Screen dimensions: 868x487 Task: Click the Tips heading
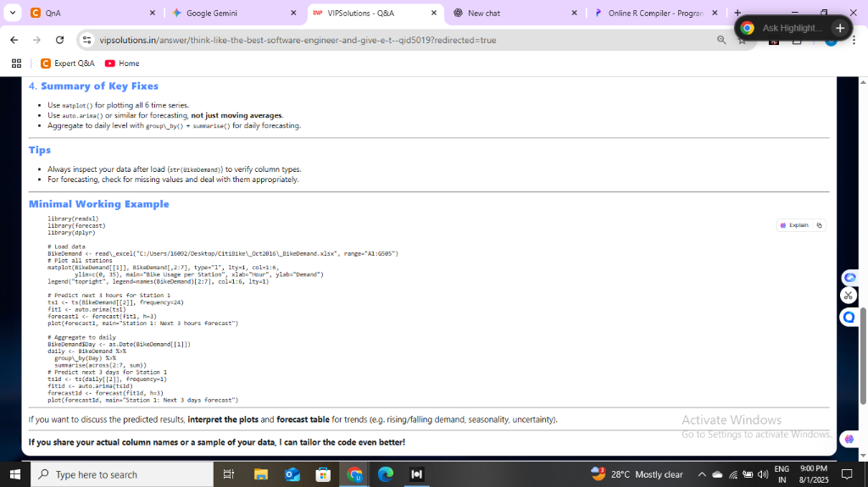pos(40,150)
